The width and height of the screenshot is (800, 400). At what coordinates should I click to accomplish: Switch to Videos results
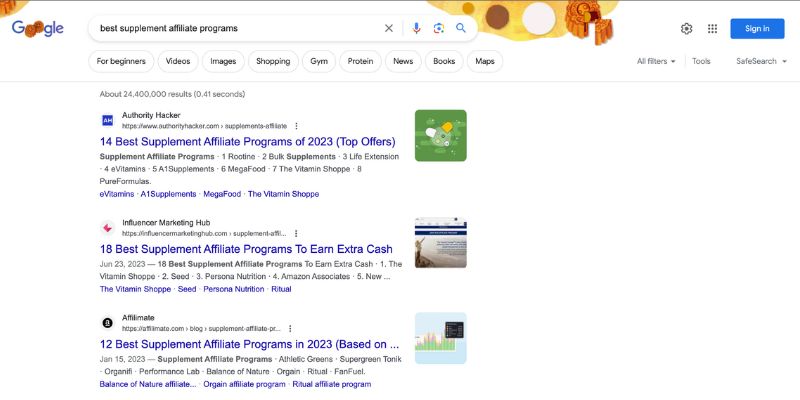tap(178, 61)
